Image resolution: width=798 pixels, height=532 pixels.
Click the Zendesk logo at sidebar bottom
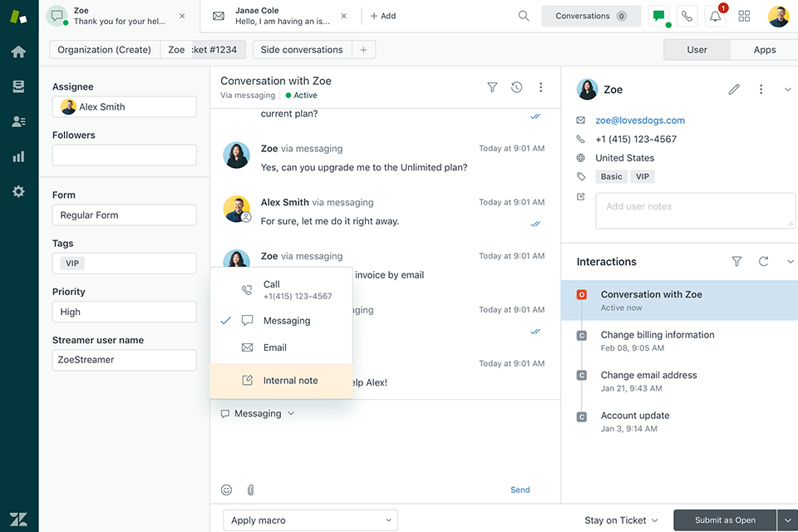[x=18, y=520]
